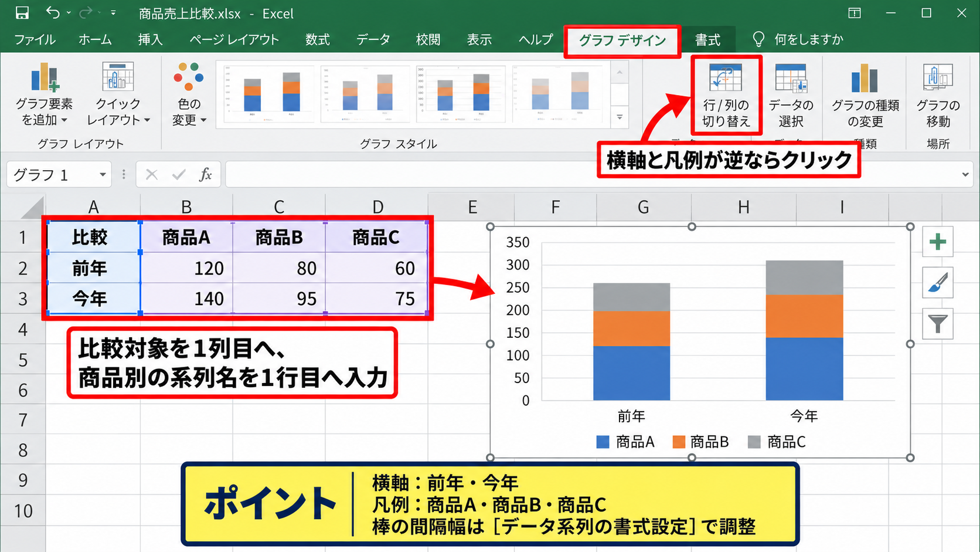The width and height of the screenshot is (980, 552).
Task: Click the chart filters funnel button
Action: (938, 324)
